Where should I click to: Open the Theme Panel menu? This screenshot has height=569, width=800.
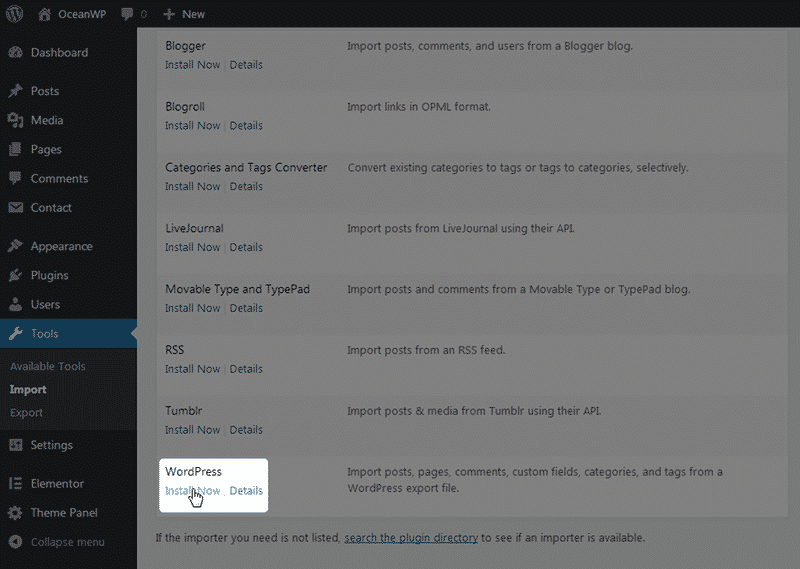tap(64, 513)
